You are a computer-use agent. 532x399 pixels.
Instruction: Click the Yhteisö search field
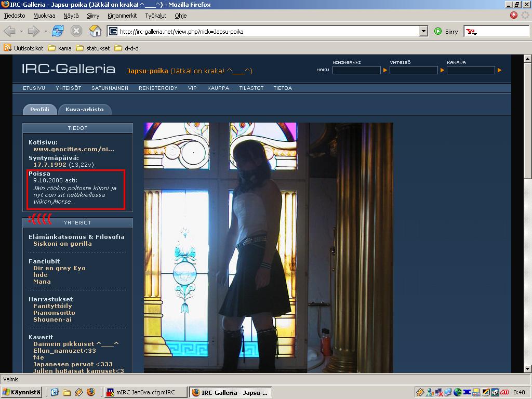coord(414,70)
